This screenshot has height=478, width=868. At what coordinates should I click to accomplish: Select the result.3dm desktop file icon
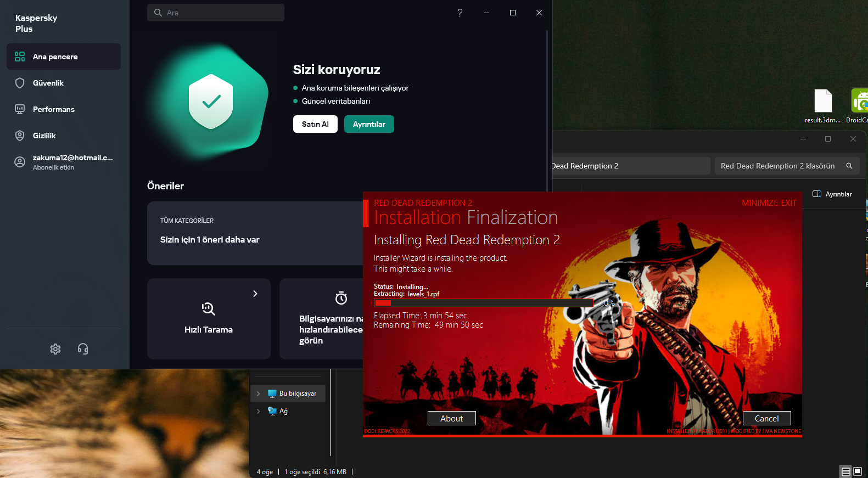[822, 106]
